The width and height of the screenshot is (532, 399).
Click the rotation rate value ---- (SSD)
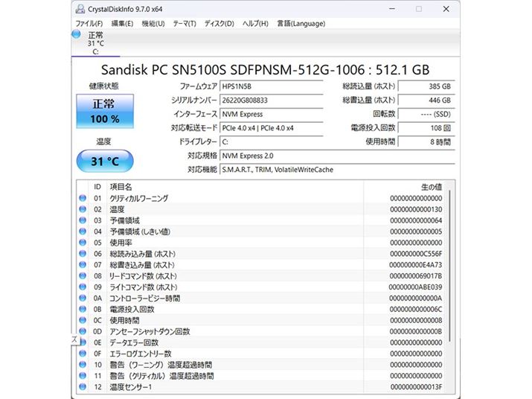[x=426, y=114]
